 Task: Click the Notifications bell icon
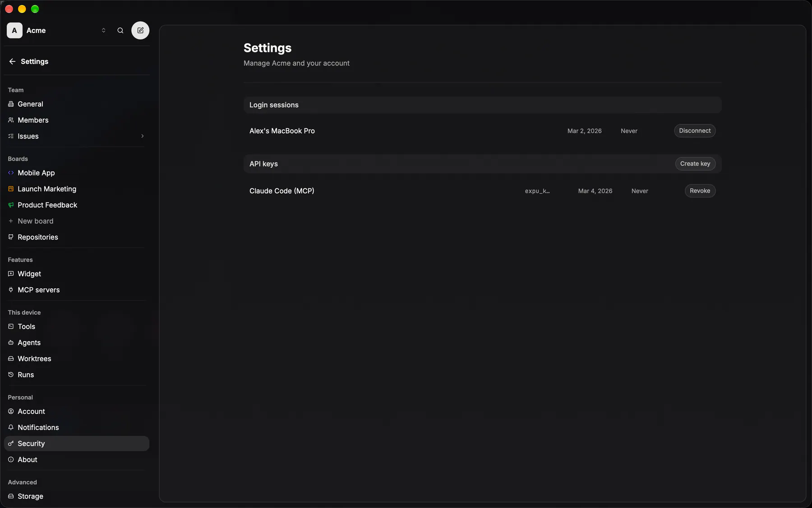point(11,428)
